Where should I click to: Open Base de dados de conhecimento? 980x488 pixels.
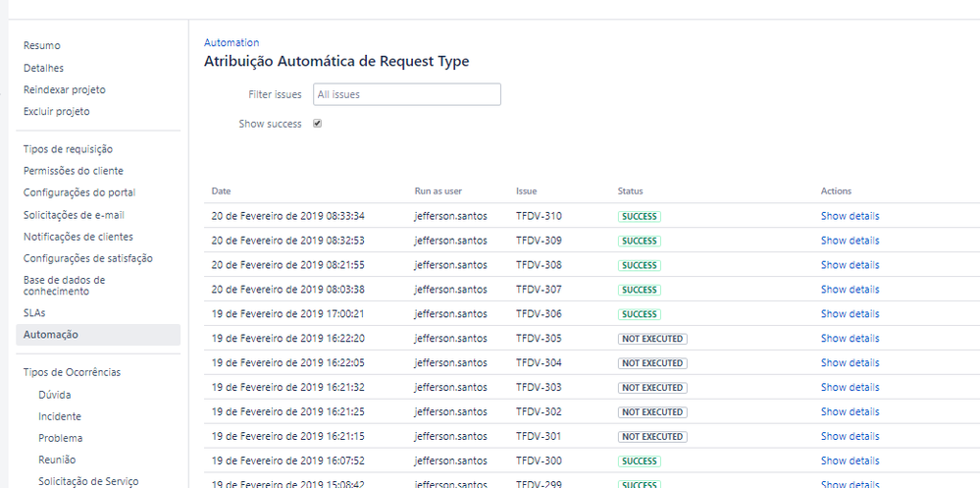(65, 286)
